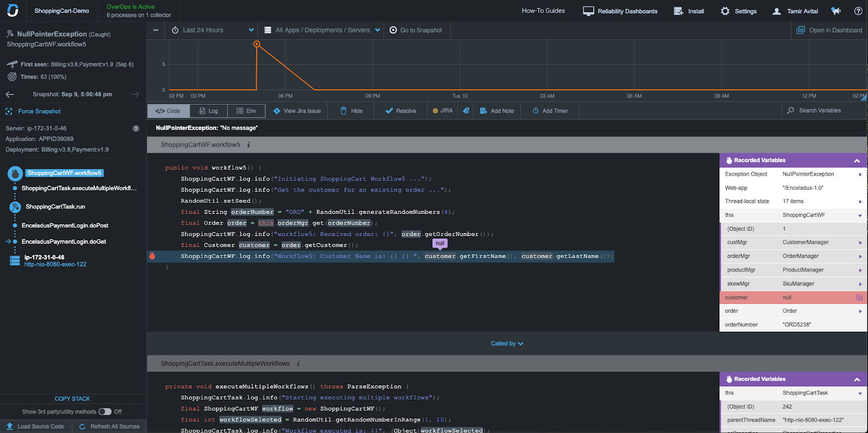Click the flame icon beside workflow5 frame
The image size is (868, 433).
[x=15, y=173]
